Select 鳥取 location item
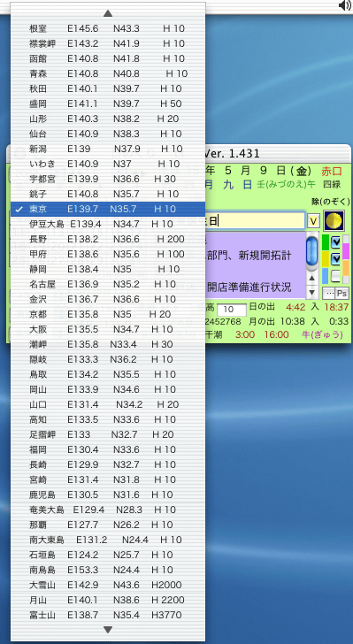The height and width of the screenshot is (644, 353). click(x=108, y=374)
